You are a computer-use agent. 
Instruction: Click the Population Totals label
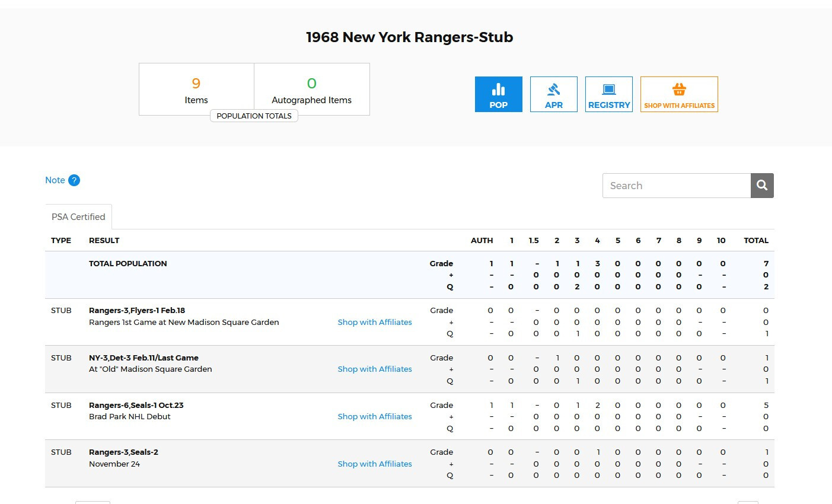pos(254,116)
